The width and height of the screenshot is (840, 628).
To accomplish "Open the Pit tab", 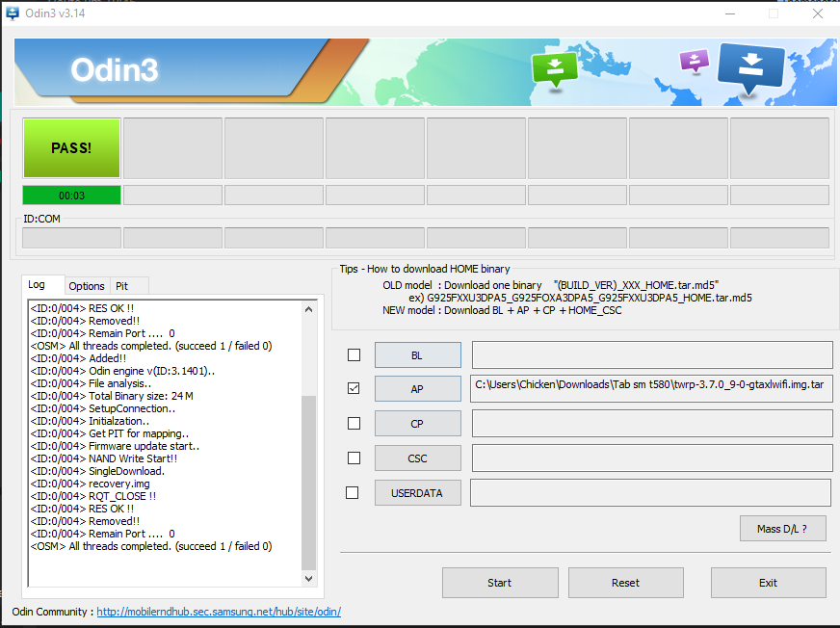I will tap(122, 286).
